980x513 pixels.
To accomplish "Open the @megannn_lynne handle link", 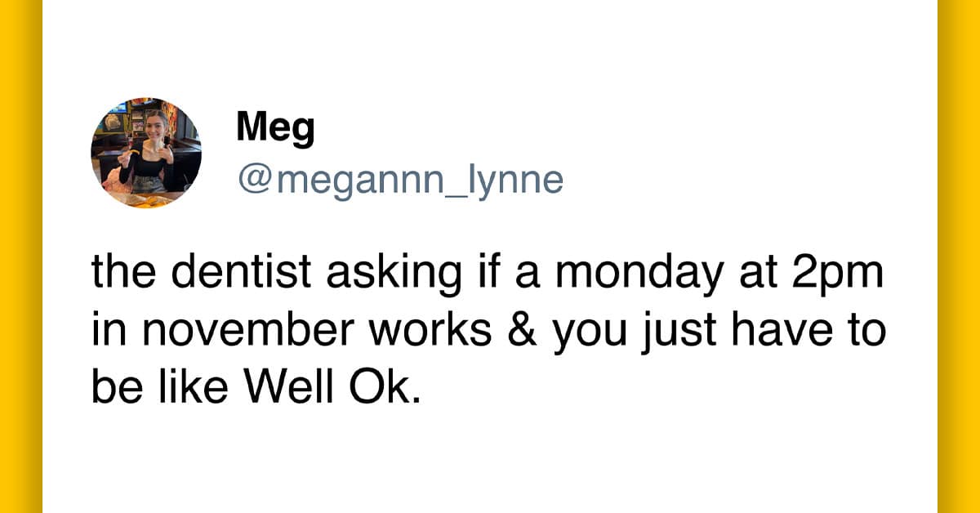I will [400, 180].
